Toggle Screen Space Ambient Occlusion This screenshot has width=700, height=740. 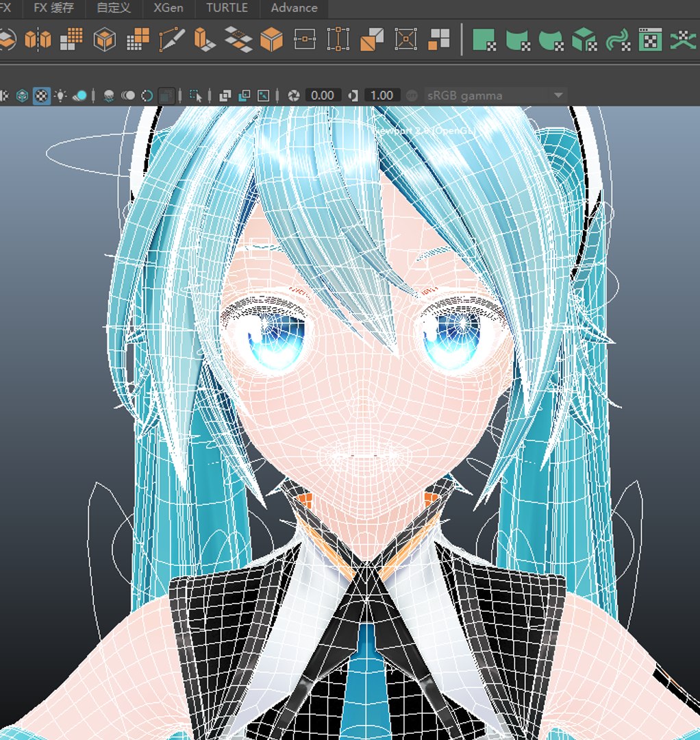[x=109, y=97]
